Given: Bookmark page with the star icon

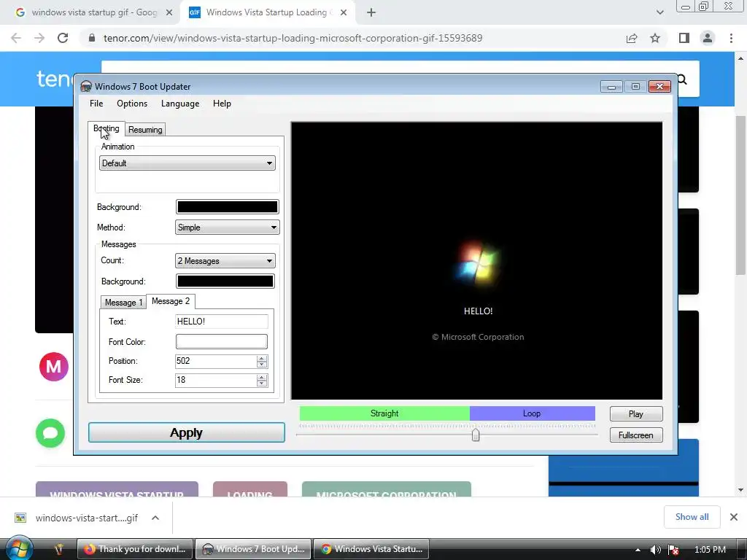Looking at the screenshot, I should [655, 38].
